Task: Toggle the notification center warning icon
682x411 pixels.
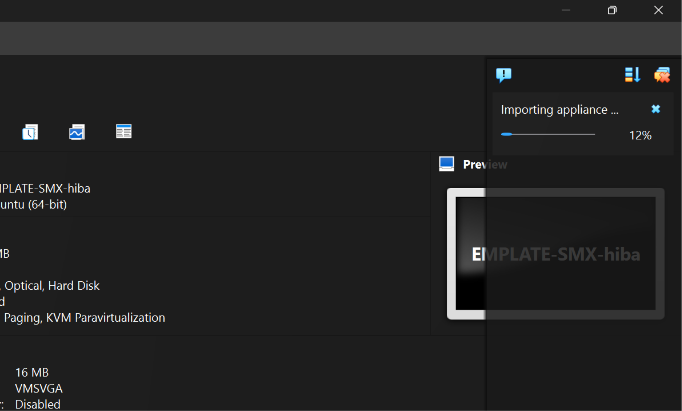Action: (x=504, y=75)
